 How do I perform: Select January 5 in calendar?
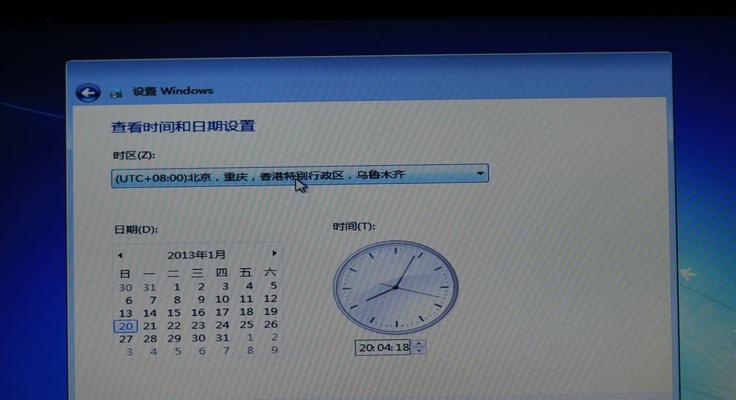tap(274, 285)
